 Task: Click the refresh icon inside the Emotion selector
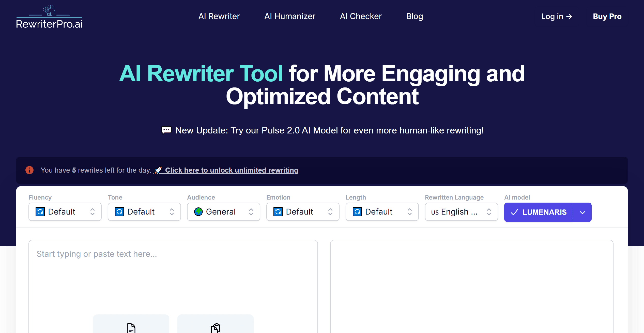coord(278,212)
